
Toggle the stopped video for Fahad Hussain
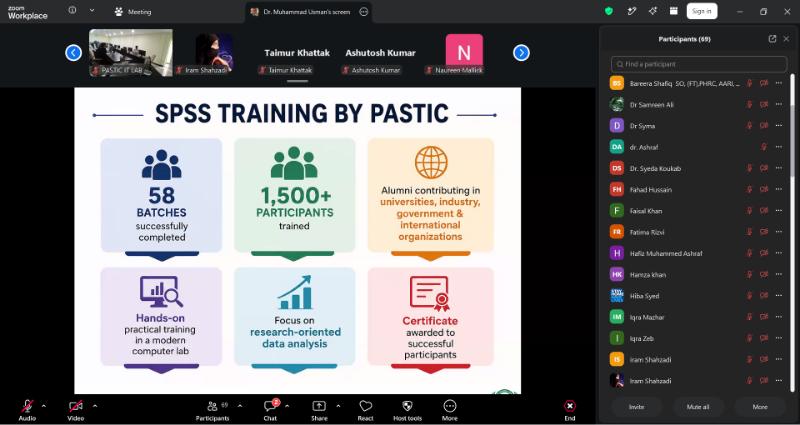(x=764, y=189)
